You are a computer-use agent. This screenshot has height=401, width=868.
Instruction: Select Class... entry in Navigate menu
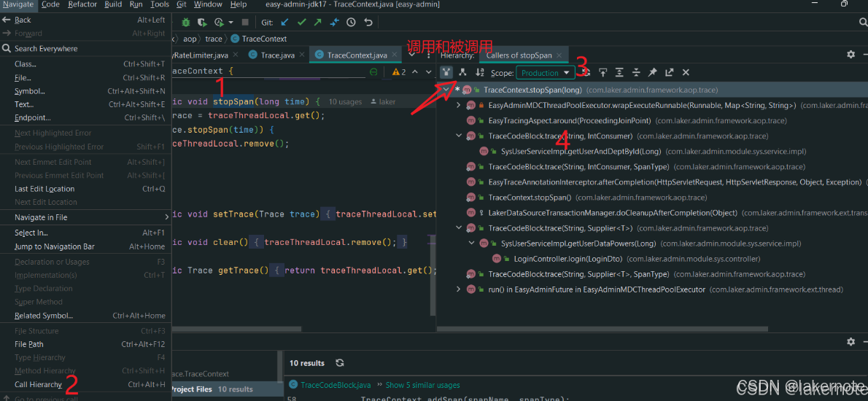(85, 64)
